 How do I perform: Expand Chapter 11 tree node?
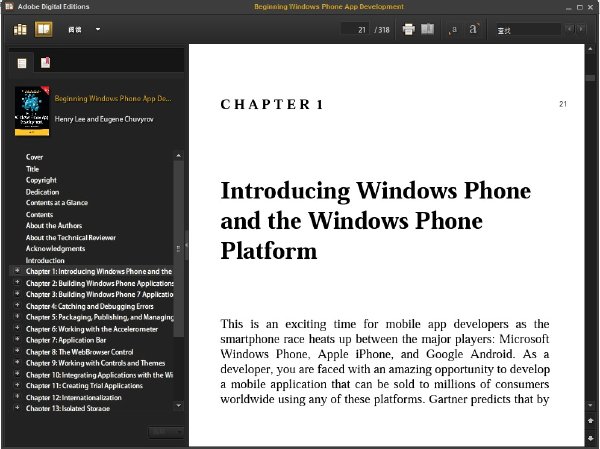[17, 385]
